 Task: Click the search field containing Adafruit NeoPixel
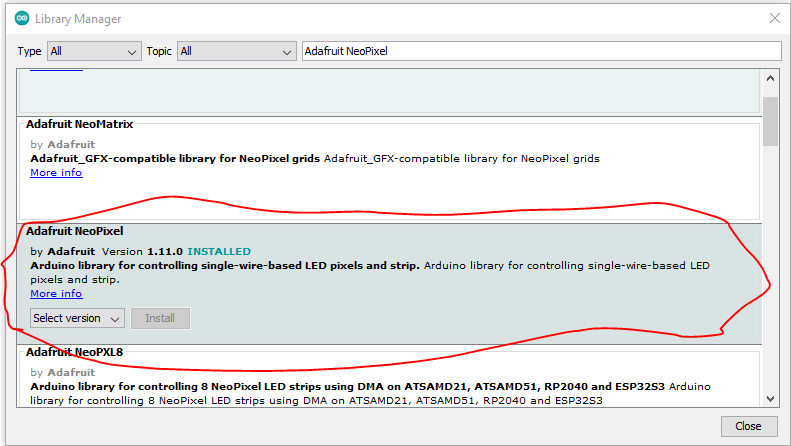point(540,51)
